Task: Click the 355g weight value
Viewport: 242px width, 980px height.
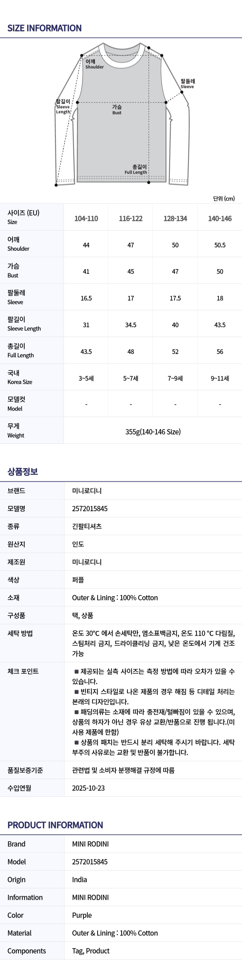Action: 153,431
